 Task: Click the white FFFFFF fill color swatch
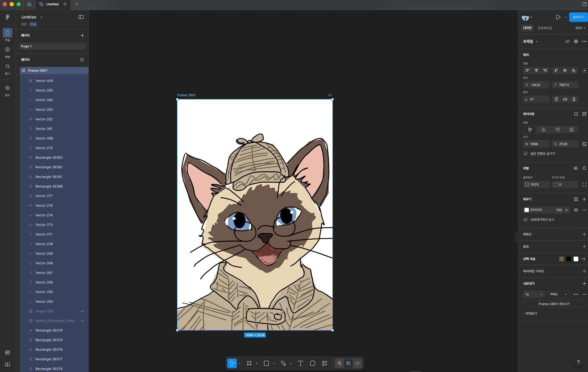coord(527,210)
